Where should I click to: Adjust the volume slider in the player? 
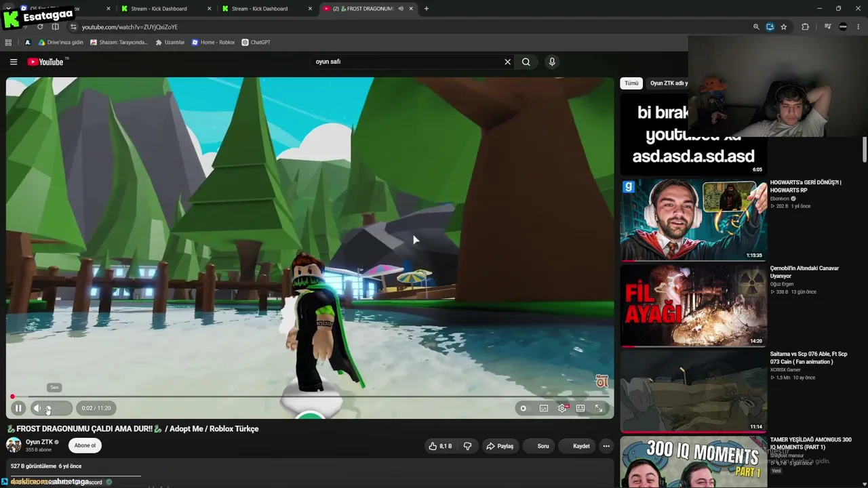pyautogui.click(x=58, y=408)
